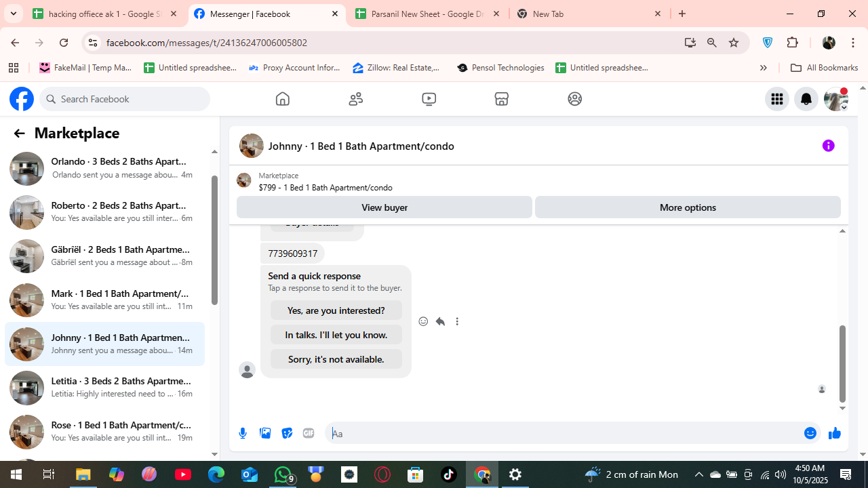Viewport: 868px width, 488px height.
Task: Search Facebook input box
Action: 125,99
